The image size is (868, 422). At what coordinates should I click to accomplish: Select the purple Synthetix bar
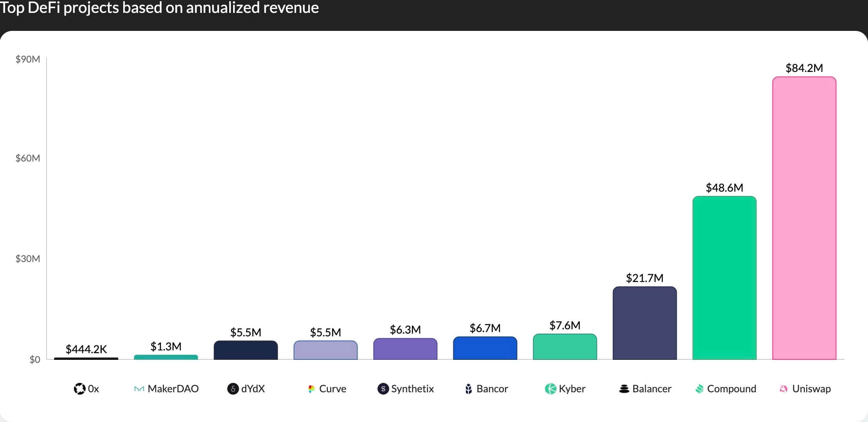[405, 349]
